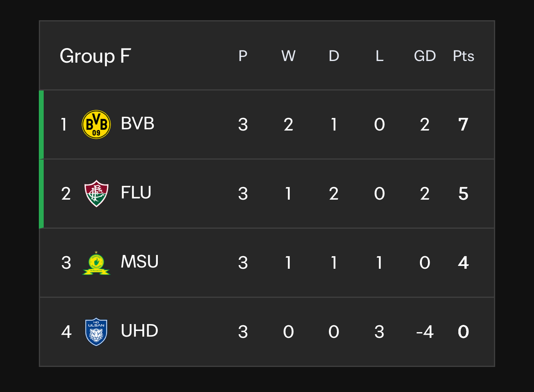This screenshot has width=534, height=392.
Task: Click the D column header
Action: [x=334, y=56]
